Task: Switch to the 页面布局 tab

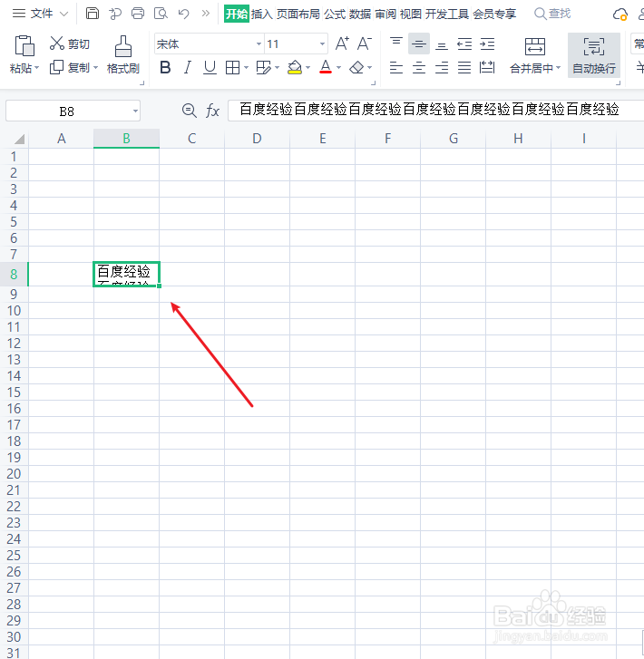Action: point(298,14)
